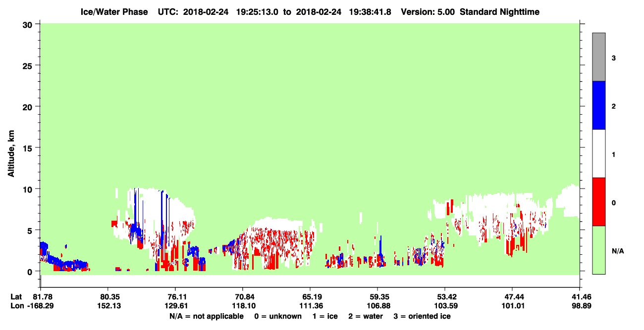Click longitude value 129.61
The image size is (644, 330).
pos(175,306)
